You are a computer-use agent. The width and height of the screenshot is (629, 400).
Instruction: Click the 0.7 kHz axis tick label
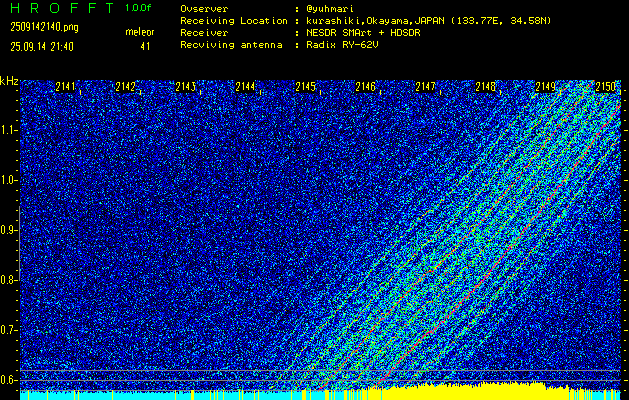8,330
